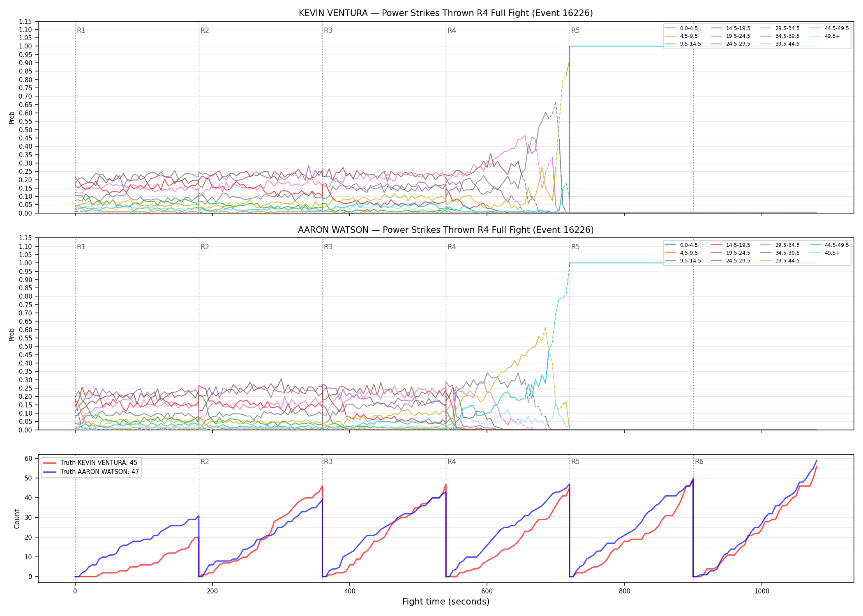This screenshot has height=616, width=863.
Task: Pick '0.0-4.5' in Aaron Watson legend
Action: [x=681, y=245]
